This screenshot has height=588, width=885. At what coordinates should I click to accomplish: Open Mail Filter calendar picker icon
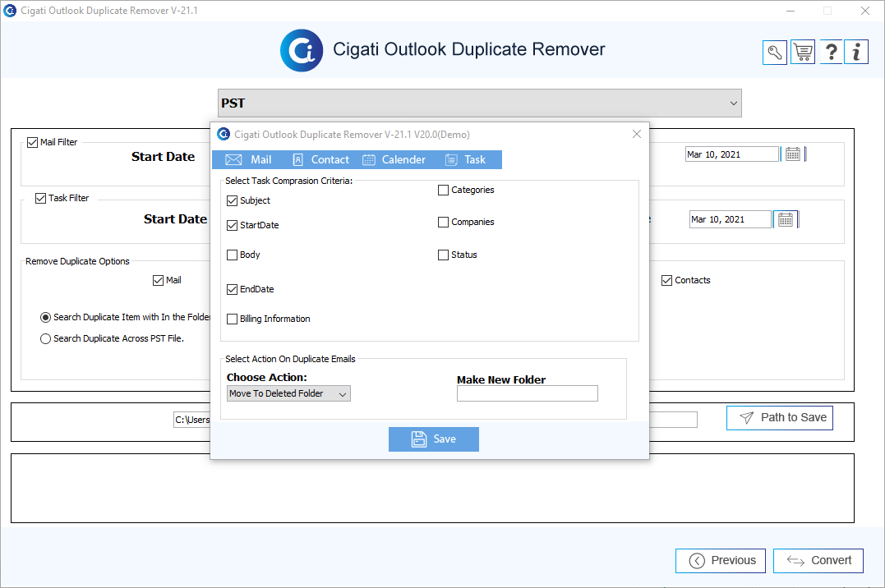click(x=792, y=154)
